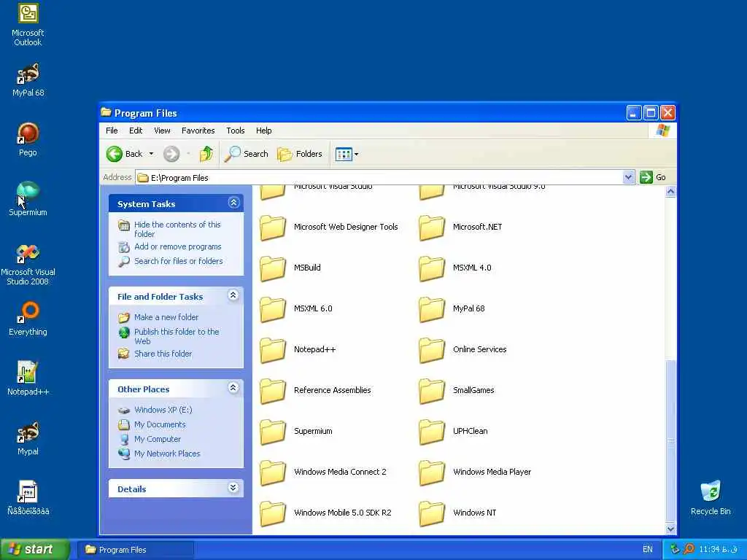
Task: Open the Views button menu
Action: [x=347, y=154]
